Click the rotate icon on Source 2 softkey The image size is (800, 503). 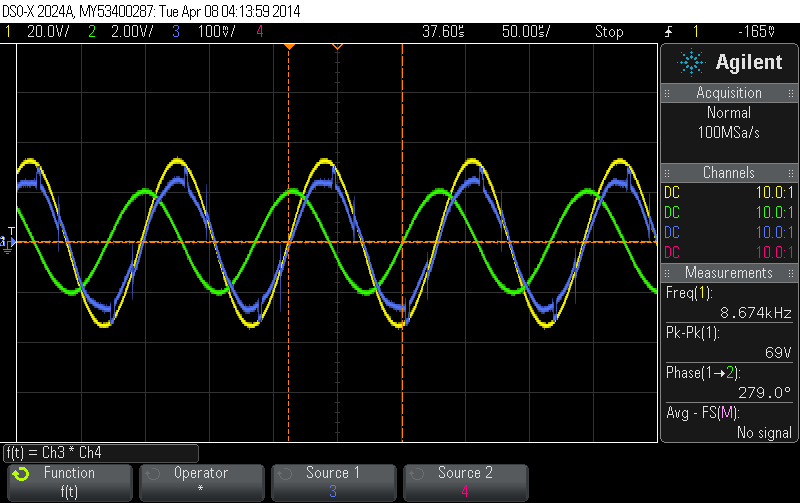(x=417, y=474)
